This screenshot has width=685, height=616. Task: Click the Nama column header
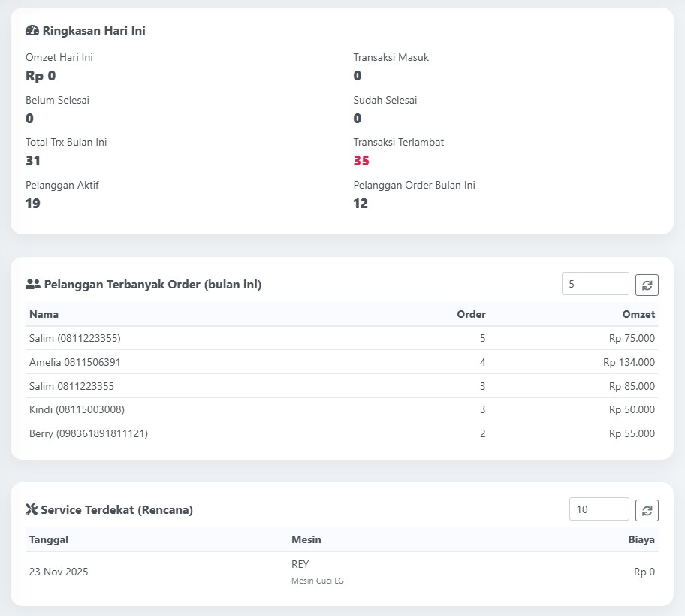44,314
